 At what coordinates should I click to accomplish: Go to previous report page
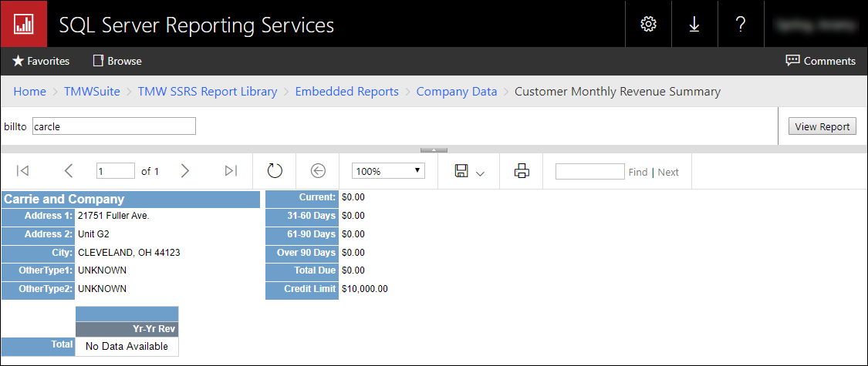pos(69,171)
